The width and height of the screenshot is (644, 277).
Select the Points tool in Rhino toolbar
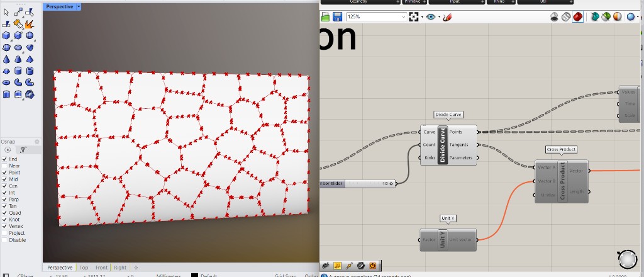[x=18, y=13]
